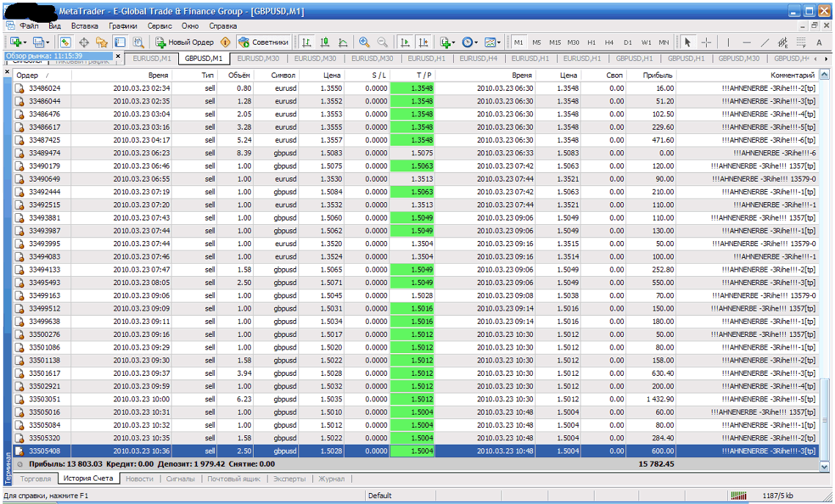Screen dimensions: 835x504
Task: Select the equidistant channel tool
Action: click(x=783, y=42)
